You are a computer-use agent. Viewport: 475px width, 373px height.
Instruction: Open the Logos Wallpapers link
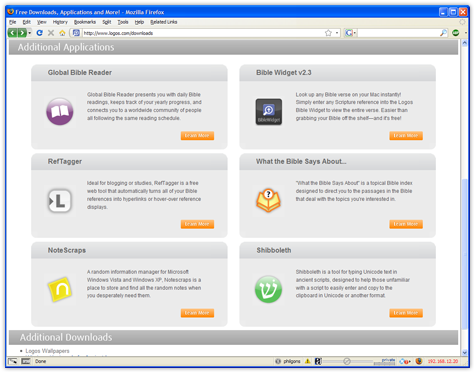click(47, 351)
